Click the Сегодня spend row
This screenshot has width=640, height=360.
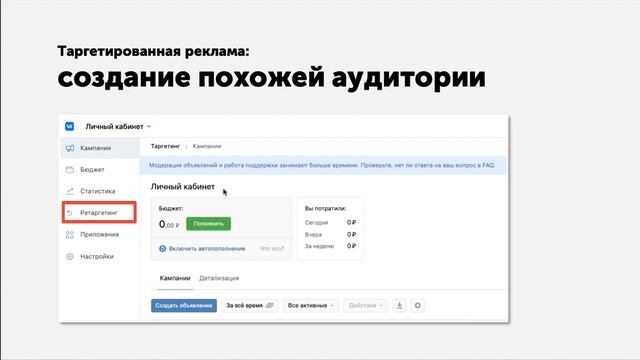330,223
